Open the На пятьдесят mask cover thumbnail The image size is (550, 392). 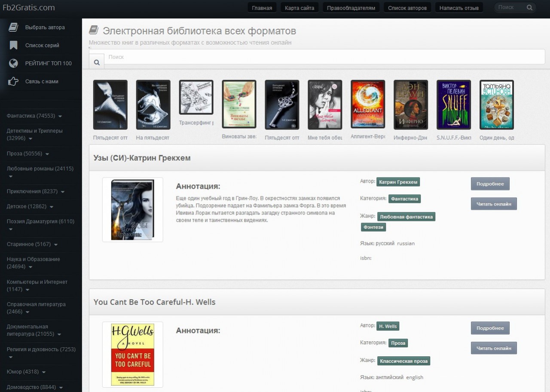click(153, 105)
